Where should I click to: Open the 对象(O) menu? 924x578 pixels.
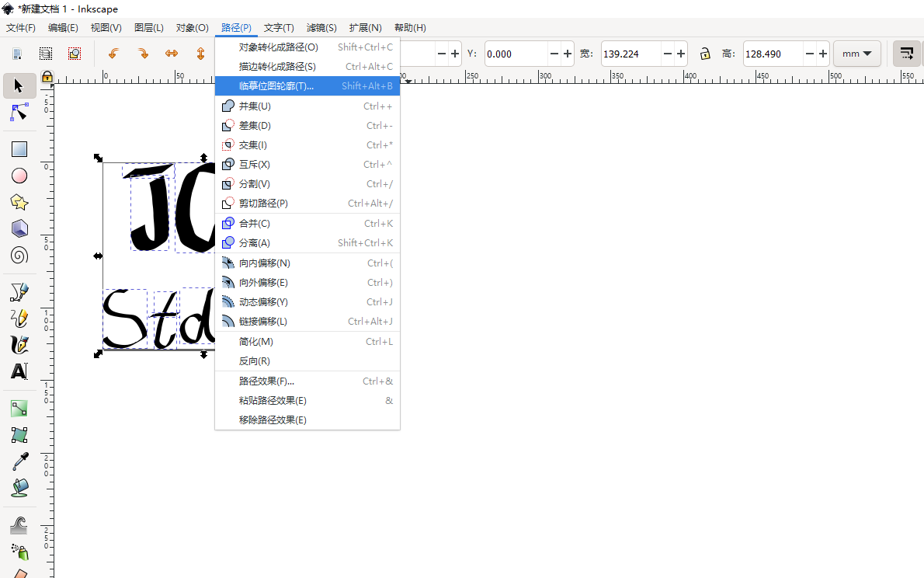click(x=192, y=28)
